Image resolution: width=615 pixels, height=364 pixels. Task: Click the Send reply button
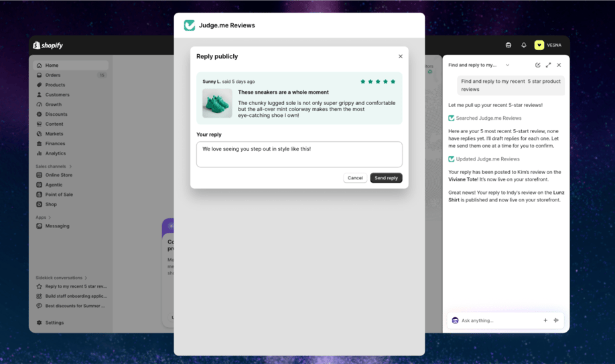click(386, 178)
